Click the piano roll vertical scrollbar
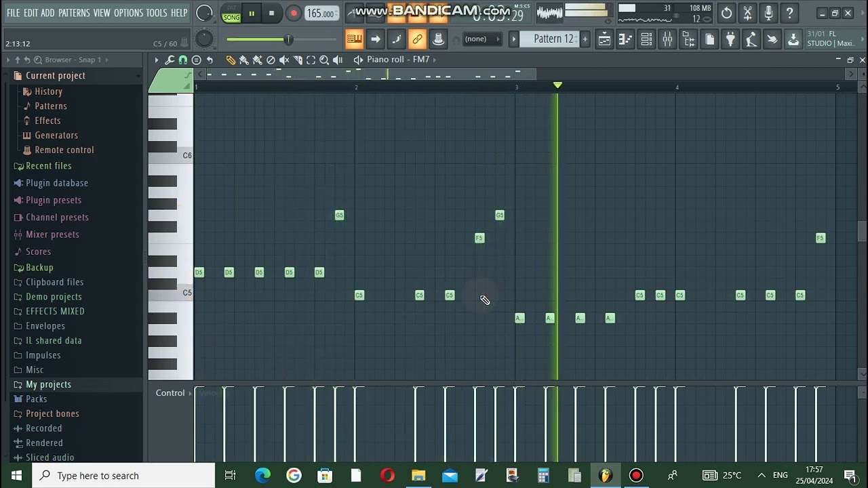Viewport: 868px width, 488px height. click(x=862, y=232)
